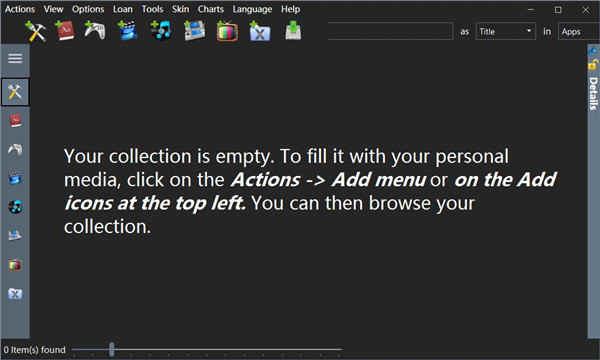The width and height of the screenshot is (600, 360).
Task: Open the View menu
Action: (x=53, y=9)
